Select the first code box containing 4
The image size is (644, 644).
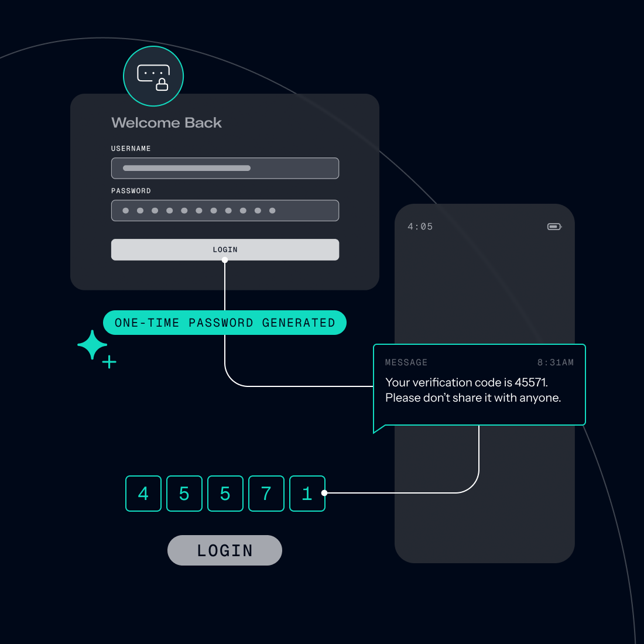coord(143,494)
